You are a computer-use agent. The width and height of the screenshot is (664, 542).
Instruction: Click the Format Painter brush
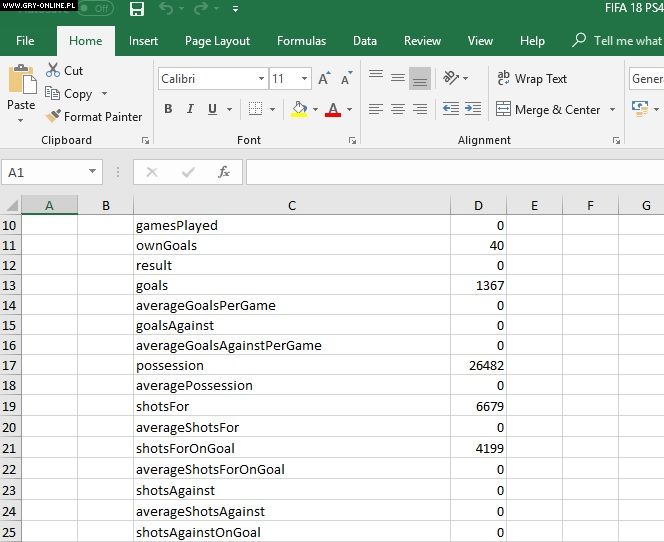[54, 117]
